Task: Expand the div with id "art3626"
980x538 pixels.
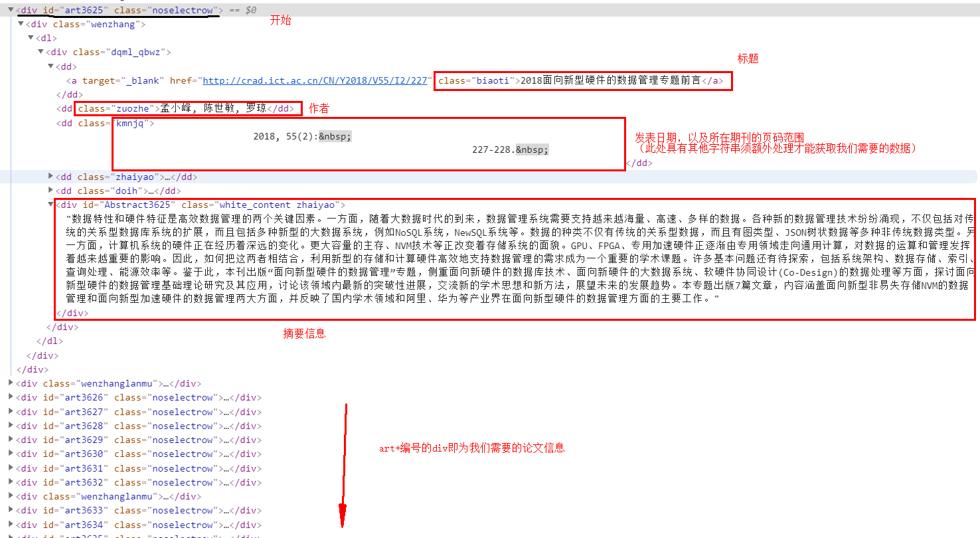Action: click(10, 397)
